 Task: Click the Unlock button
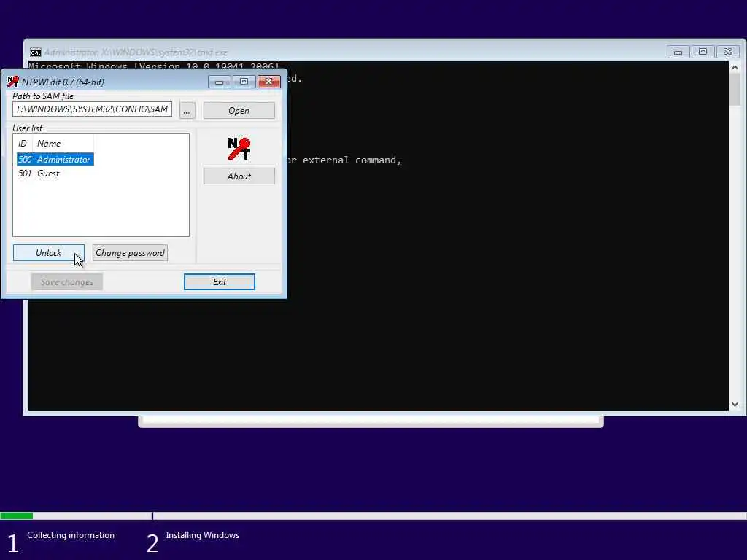[49, 253]
